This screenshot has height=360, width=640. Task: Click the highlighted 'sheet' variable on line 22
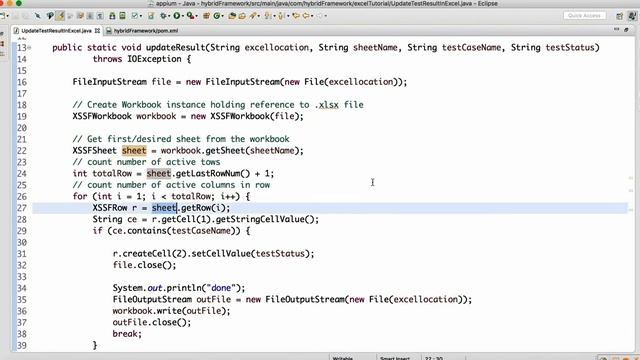134,151
